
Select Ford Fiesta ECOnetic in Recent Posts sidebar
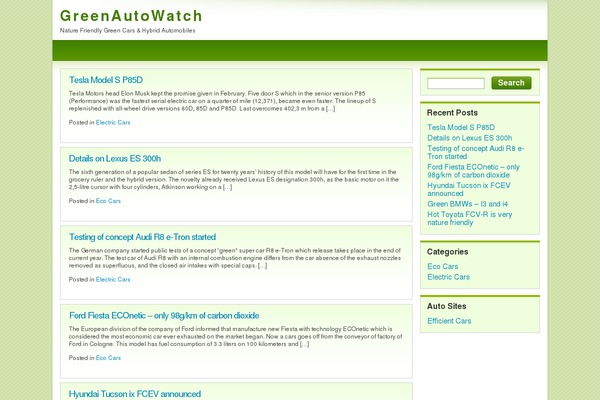click(x=473, y=171)
